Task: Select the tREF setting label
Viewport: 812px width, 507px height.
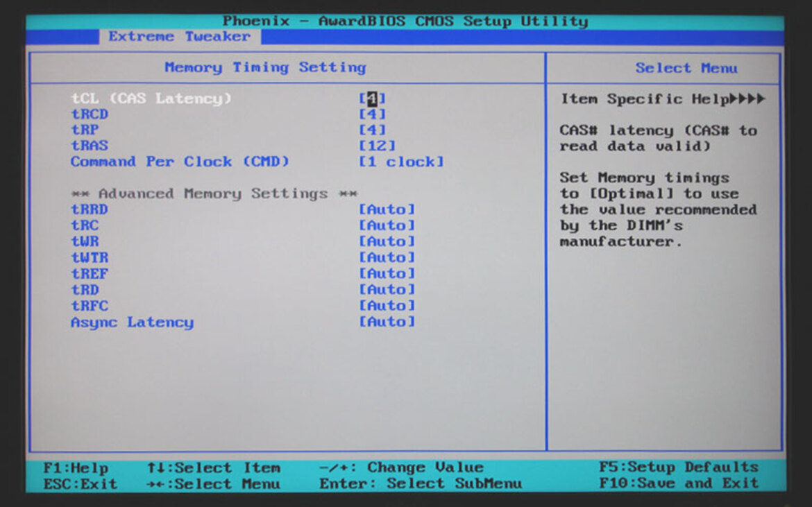Action: point(90,274)
